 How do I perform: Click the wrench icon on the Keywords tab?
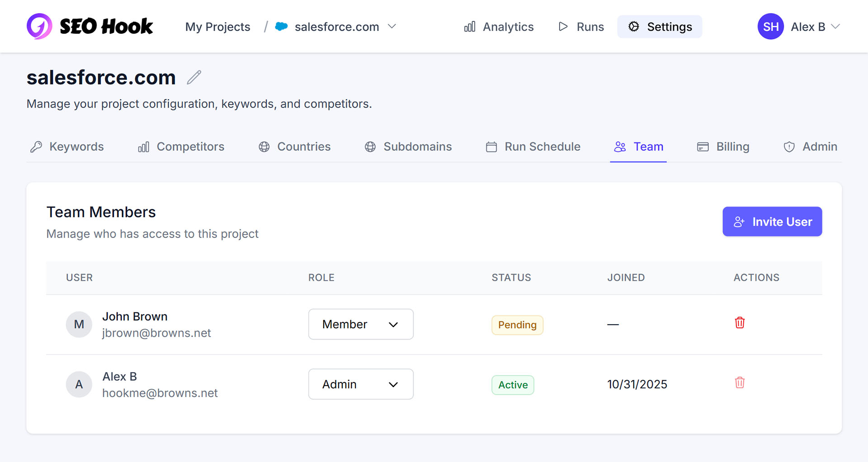(x=37, y=146)
